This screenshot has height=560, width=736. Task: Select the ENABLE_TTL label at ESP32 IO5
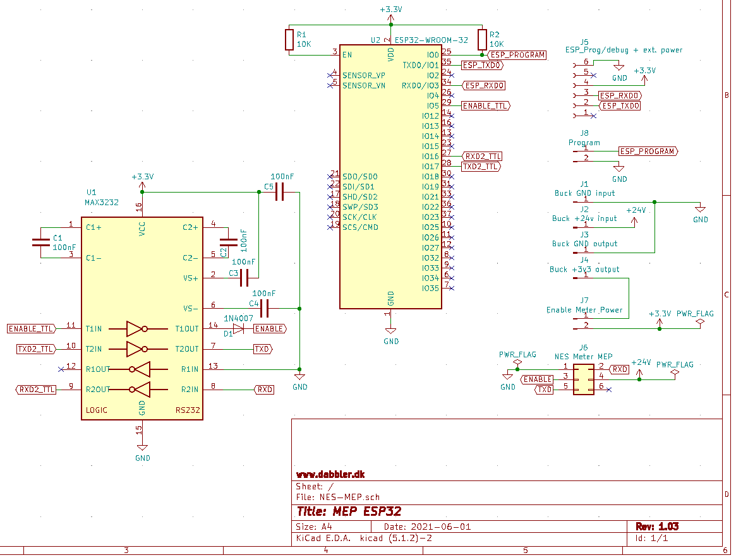(485, 106)
